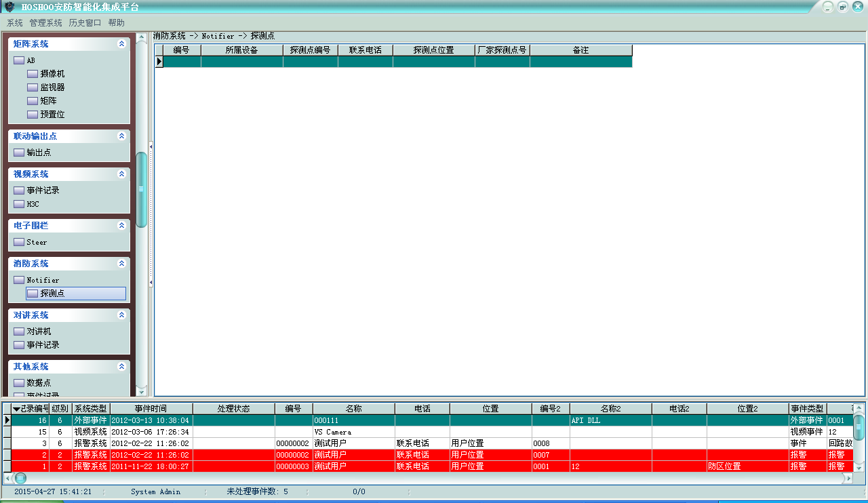The image size is (868, 503).
Task: Click the 对讲机 intercom icon
Action: tap(19, 331)
